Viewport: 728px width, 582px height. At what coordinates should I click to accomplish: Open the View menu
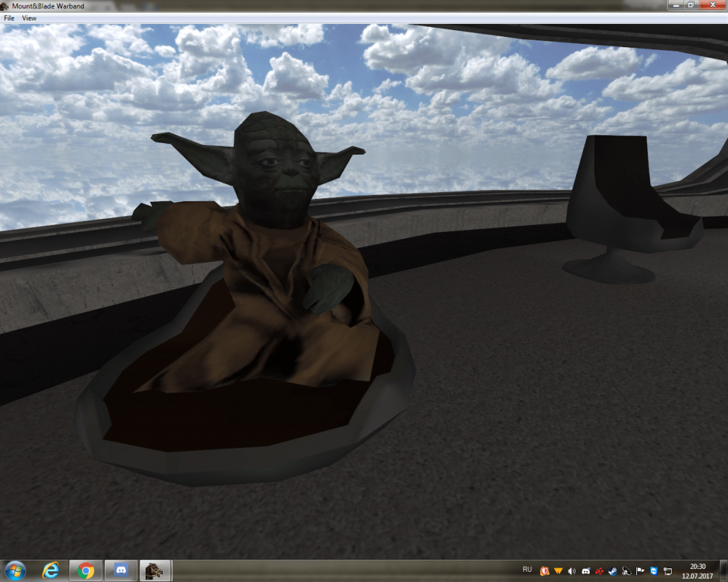click(29, 18)
